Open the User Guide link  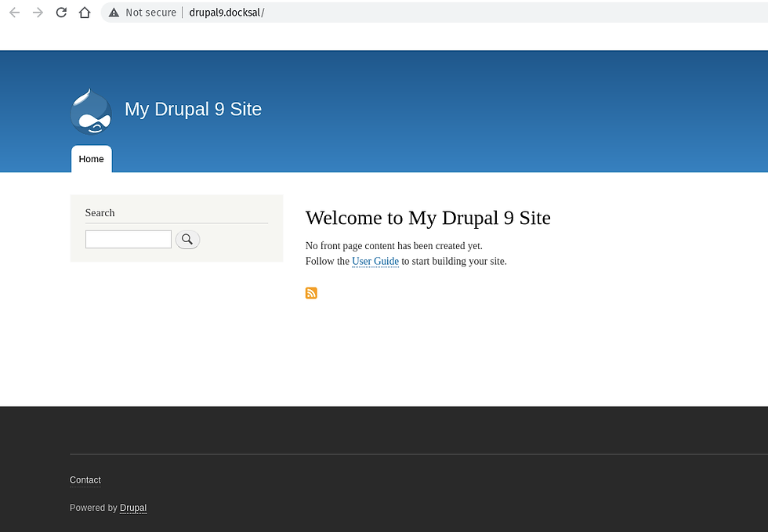pyautogui.click(x=375, y=261)
